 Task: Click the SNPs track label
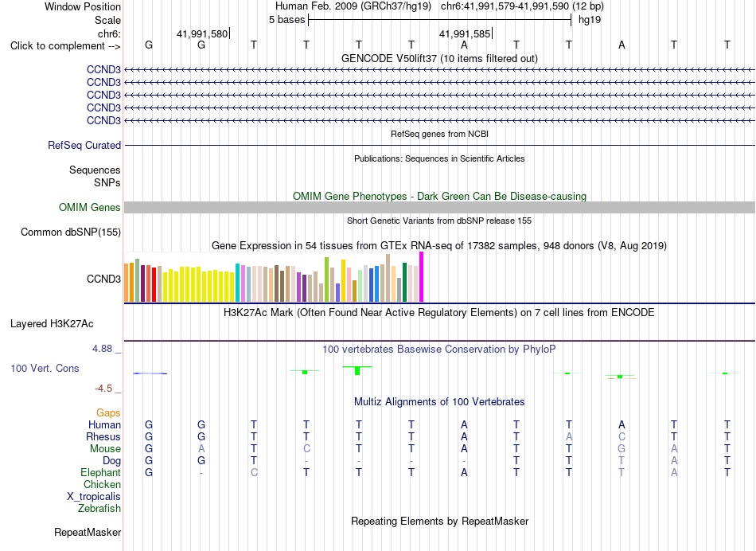tap(107, 183)
